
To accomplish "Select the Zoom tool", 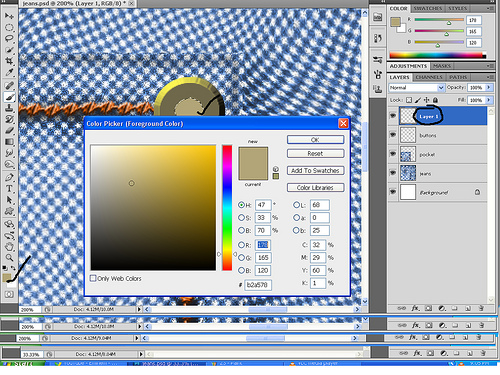I will 9,258.
